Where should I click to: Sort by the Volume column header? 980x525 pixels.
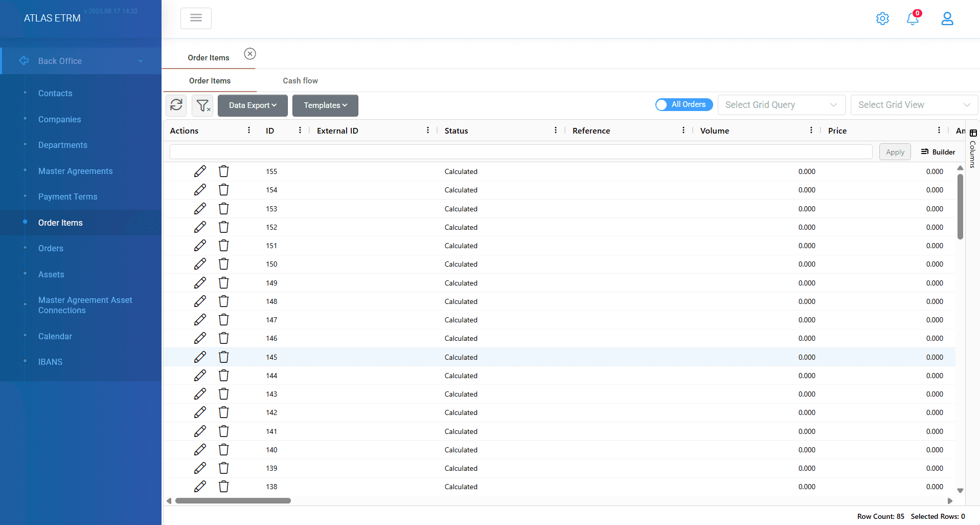[x=715, y=130]
